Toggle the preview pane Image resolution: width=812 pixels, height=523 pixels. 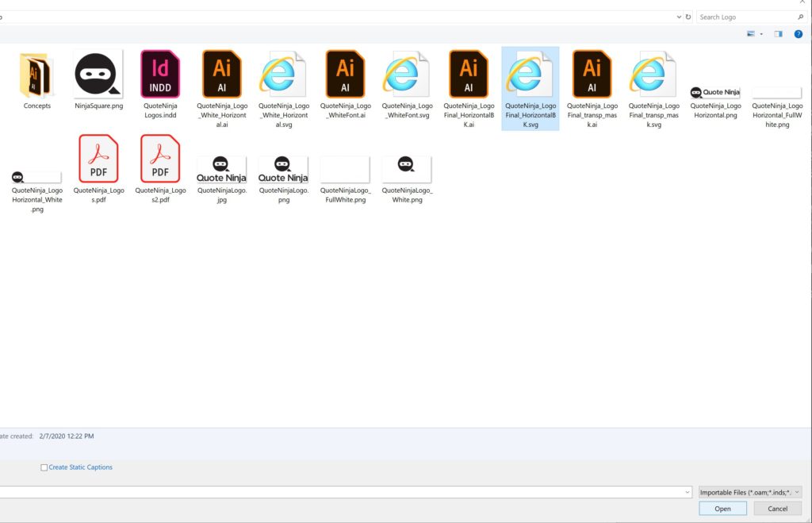click(x=778, y=33)
